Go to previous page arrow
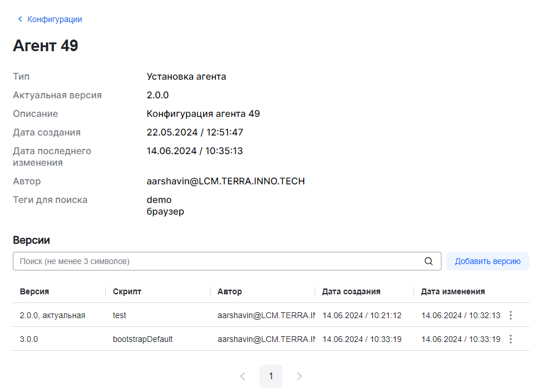Image resolution: width=534 pixels, height=392 pixels. click(x=243, y=376)
